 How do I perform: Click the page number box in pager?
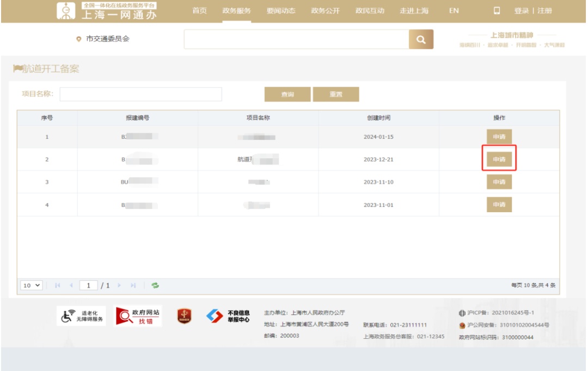88,286
